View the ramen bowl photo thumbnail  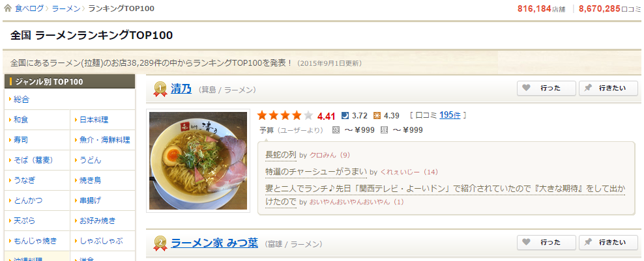(x=198, y=161)
